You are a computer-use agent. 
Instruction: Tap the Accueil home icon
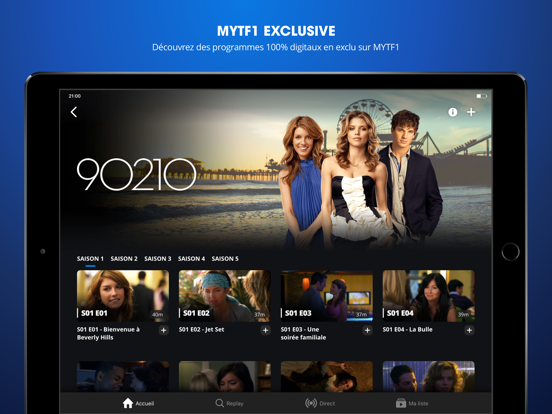pyautogui.click(x=128, y=403)
